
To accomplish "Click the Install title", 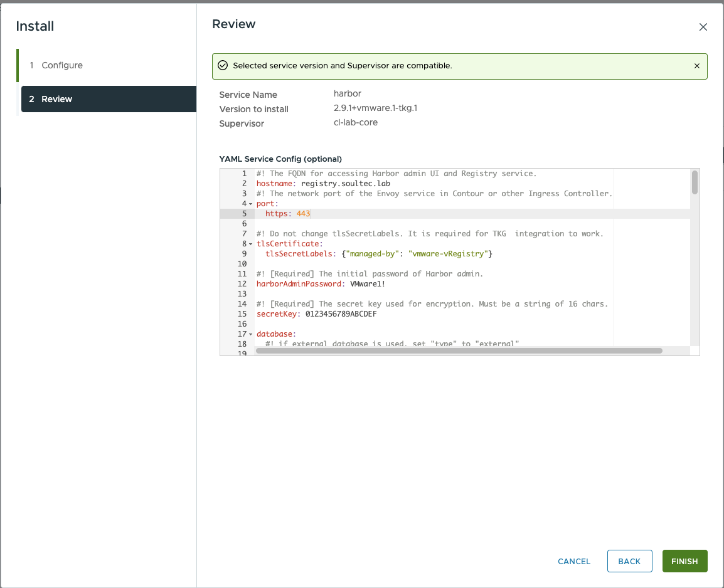I will click(35, 26).
